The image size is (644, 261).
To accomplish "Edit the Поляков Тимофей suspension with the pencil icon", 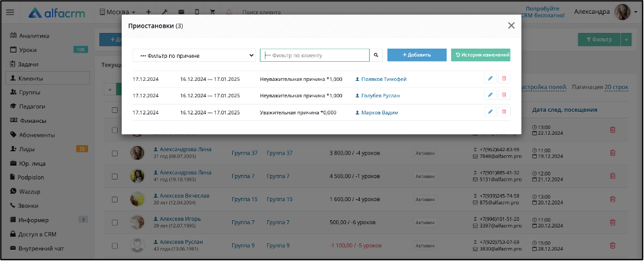I will [490, 79].
